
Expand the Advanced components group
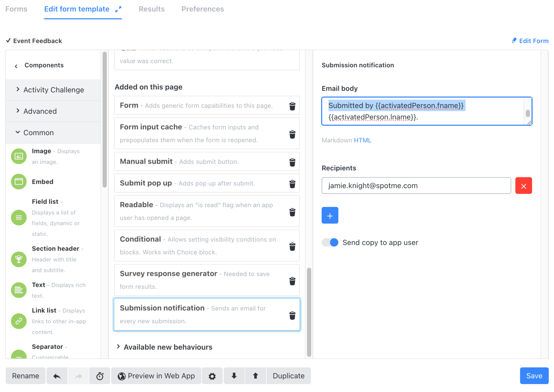click(53, 111)
